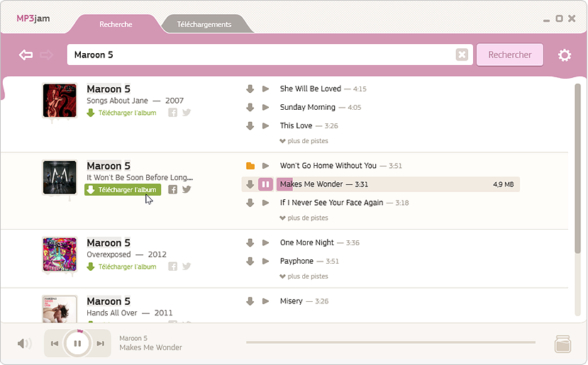588x365 pixels.
Task: Select the Payphone track title
Action: pyautogui.click(x=296, y=261)
